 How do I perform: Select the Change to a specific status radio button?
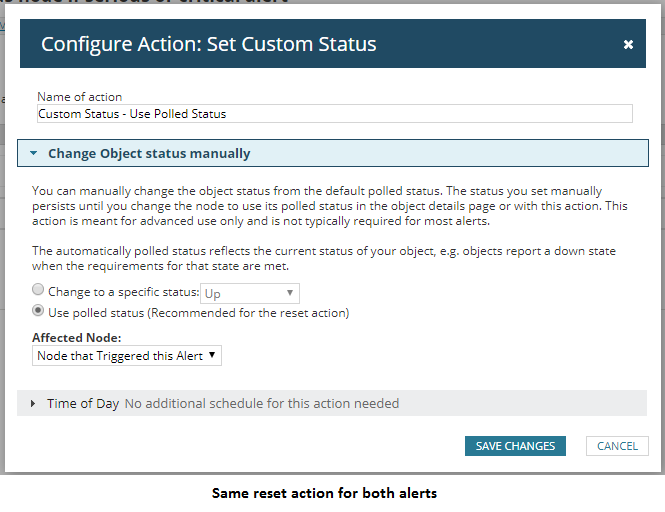[38, 289]
